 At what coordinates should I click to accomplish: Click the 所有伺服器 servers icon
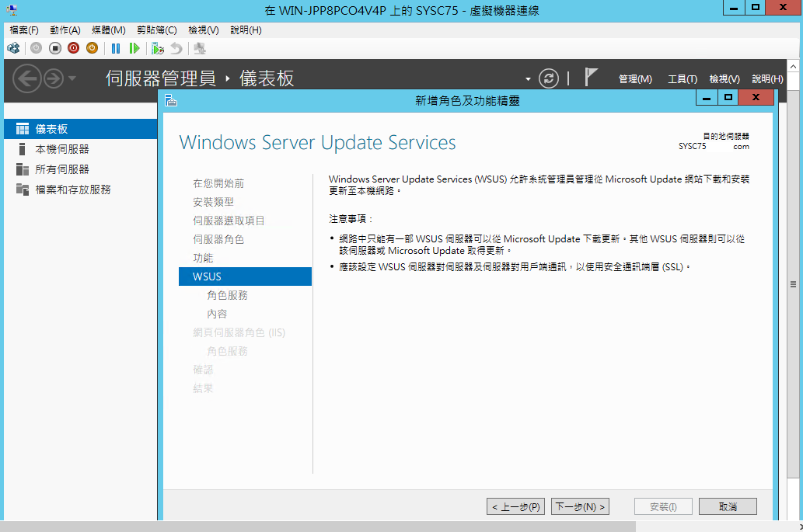22,169
